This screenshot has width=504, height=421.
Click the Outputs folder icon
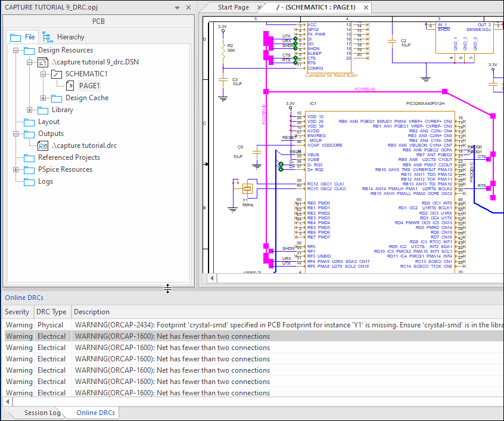(29, 134)
